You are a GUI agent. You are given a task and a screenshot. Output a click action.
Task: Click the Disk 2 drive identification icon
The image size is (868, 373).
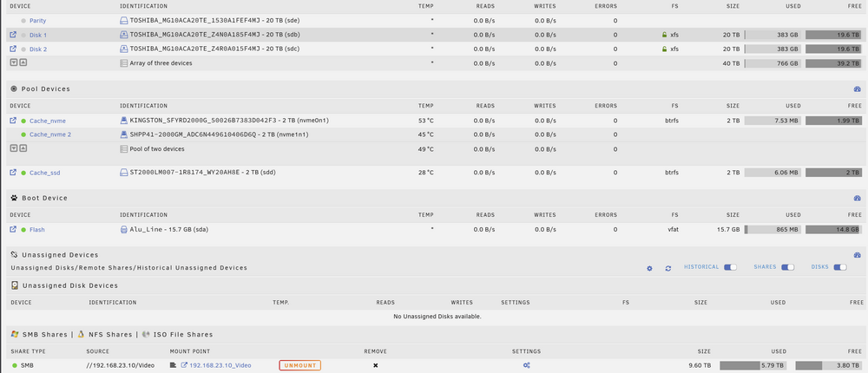124,49
